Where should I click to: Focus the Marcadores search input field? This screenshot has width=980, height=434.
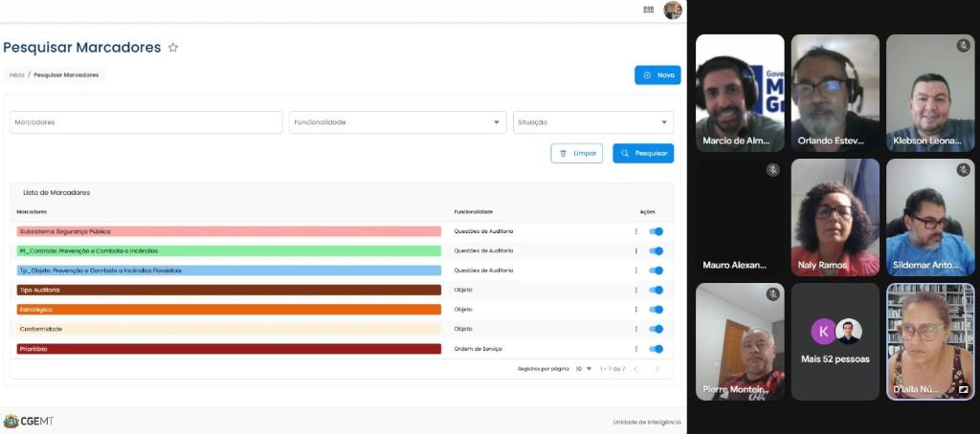[x=145, y=122]
